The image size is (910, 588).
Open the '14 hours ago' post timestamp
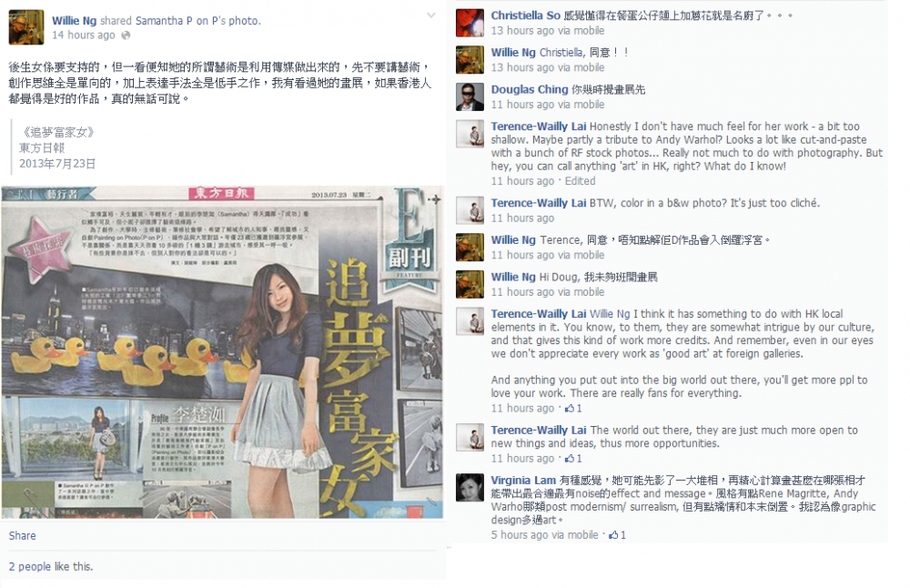tap(84, 35)
